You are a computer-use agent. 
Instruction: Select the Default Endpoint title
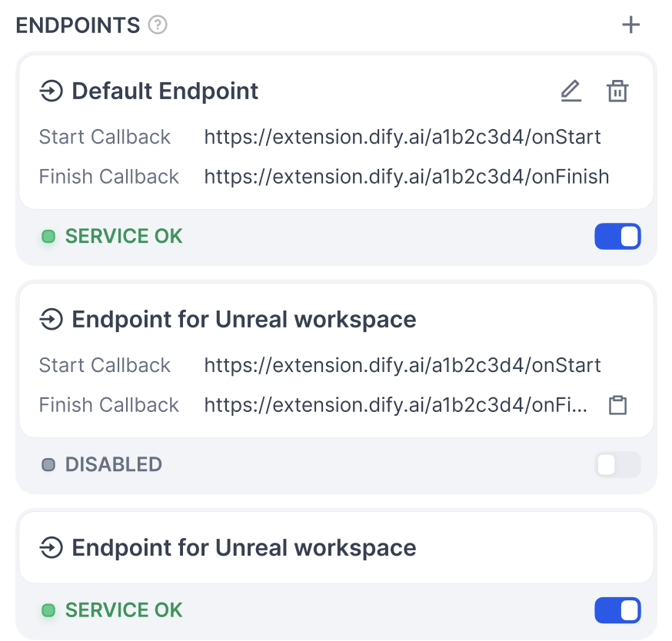coord(165,91)
